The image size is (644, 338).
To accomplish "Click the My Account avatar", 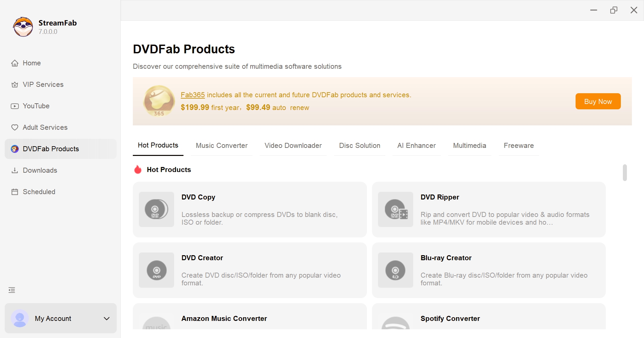I will click(x=20, y=318).
